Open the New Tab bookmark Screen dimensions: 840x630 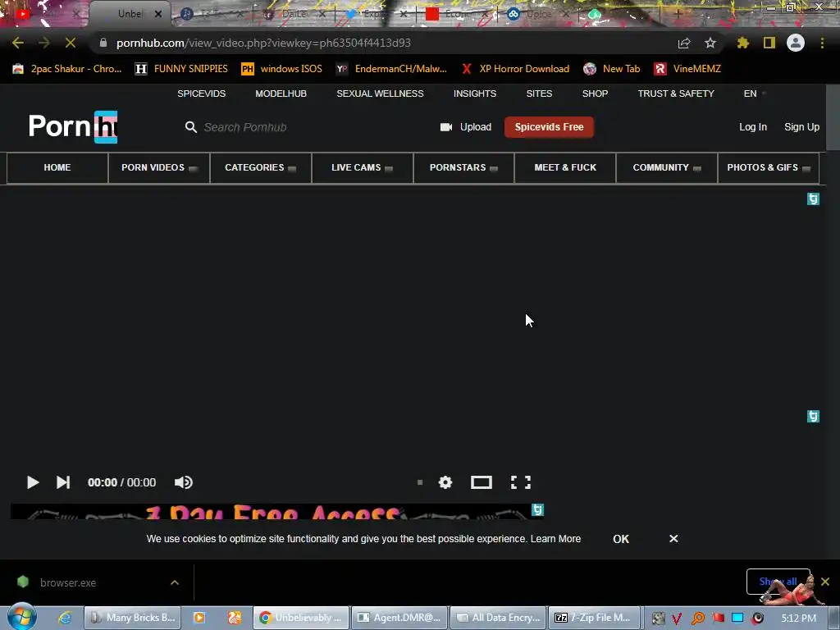tap(612, 69)
